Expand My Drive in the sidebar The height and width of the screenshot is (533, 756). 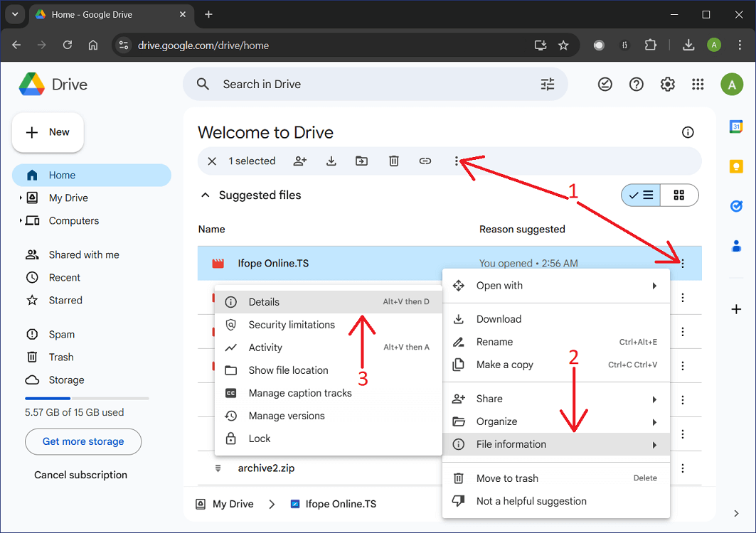pos(21,198)
